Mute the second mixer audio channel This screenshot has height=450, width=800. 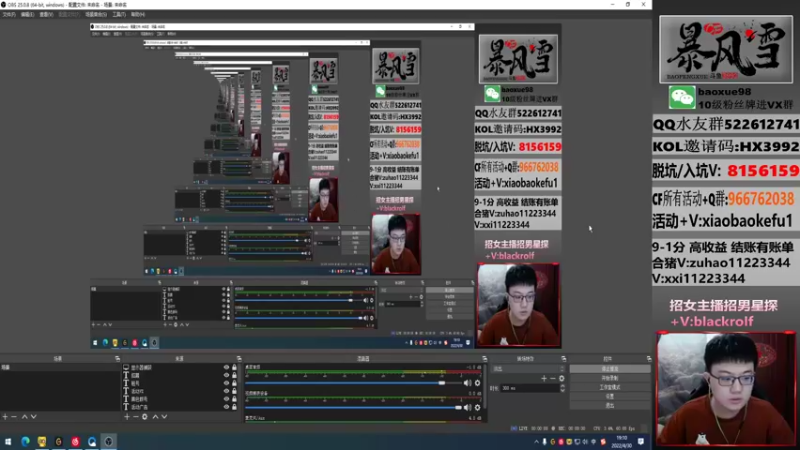[467, 408]
